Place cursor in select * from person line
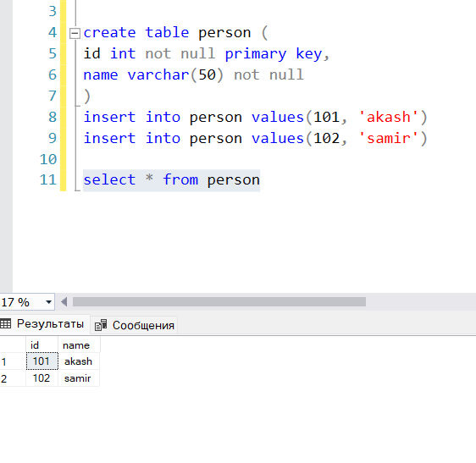Screen dimensions: 476x463 (x=172, y=180)
